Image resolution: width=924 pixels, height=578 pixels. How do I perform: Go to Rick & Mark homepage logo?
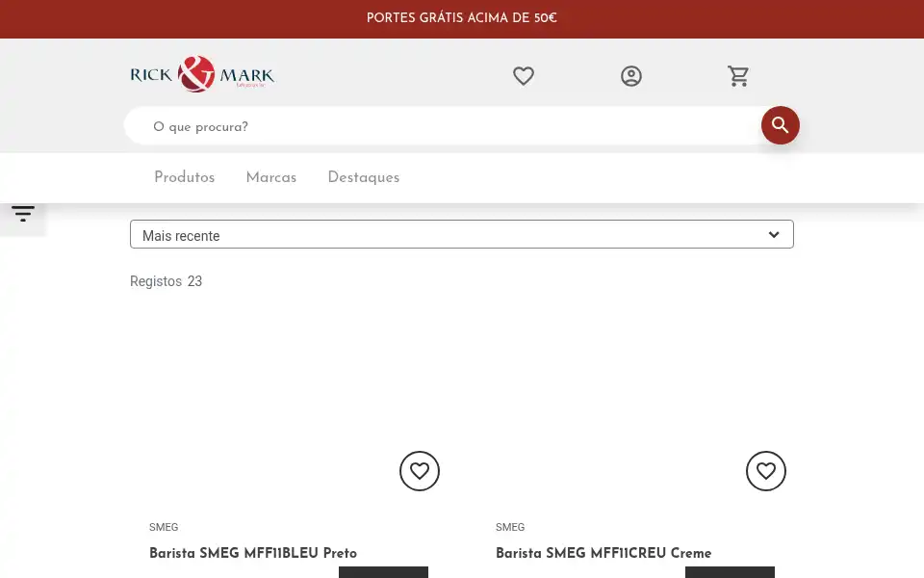pyautogui.click(x=202, y=74)
